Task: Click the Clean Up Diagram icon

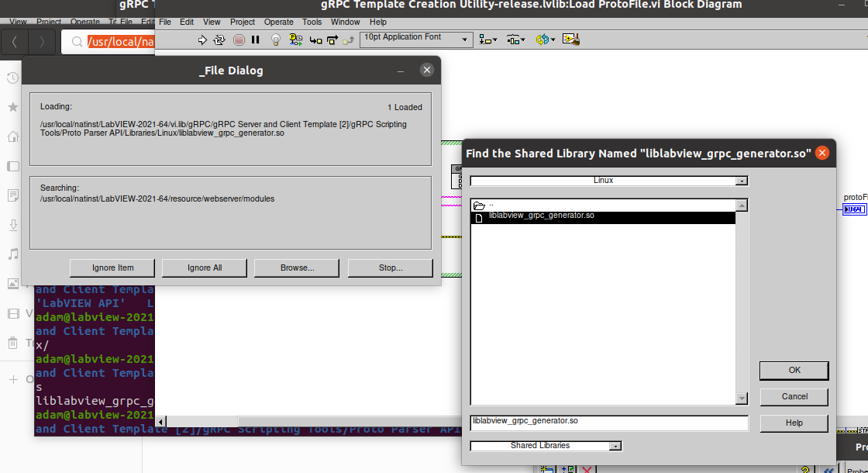Action: [x=572, y=40]
